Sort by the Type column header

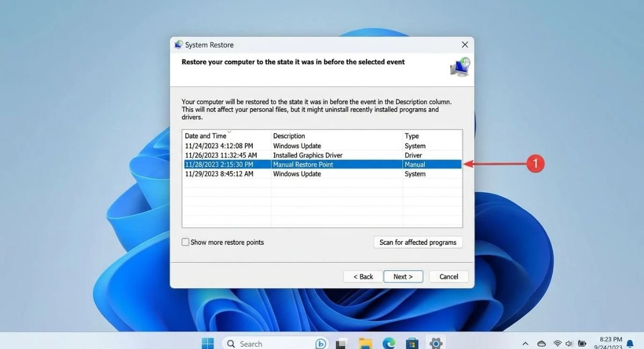432,136
